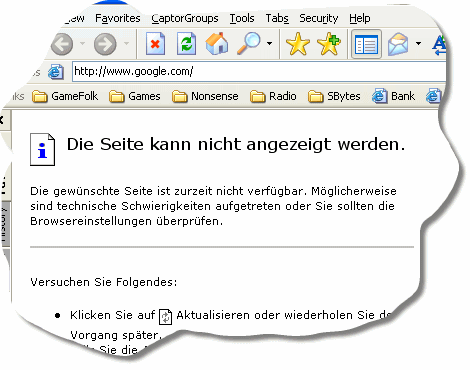Screen dimensions: 470x370
Task: Open the Tools menu
Action: 242,18
